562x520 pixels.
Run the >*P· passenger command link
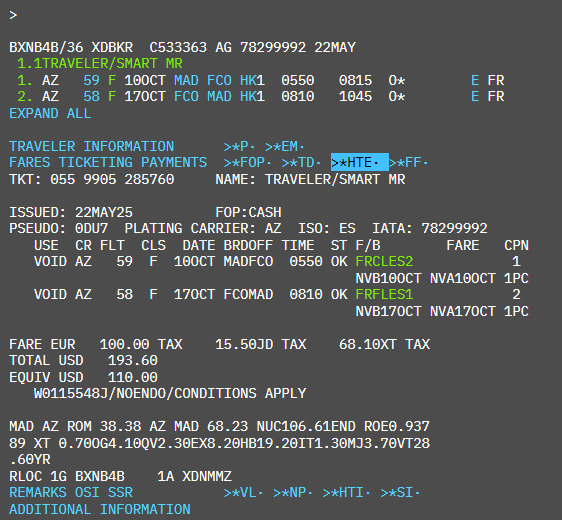click(239, 147)
